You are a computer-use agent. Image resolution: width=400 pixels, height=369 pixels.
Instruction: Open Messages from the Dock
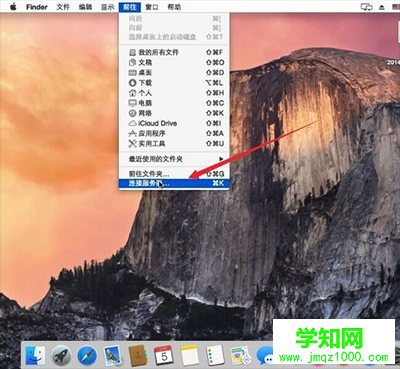pos(265,356)
